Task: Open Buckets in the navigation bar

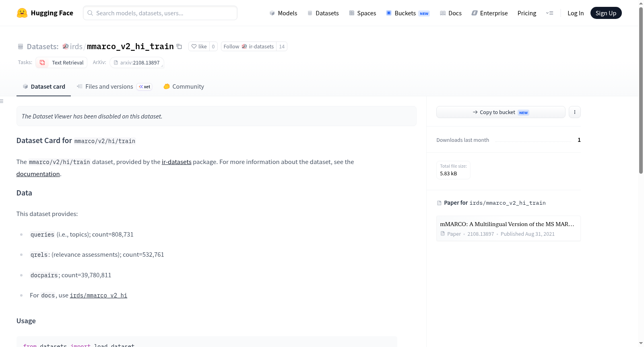Action: pos(408,13)
